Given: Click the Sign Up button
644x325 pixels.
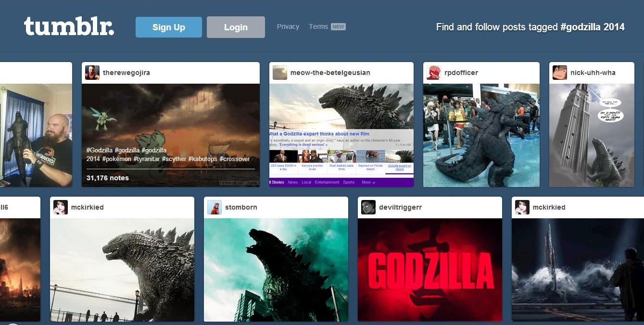Looking at the screenshot, I should pos(169,27).
